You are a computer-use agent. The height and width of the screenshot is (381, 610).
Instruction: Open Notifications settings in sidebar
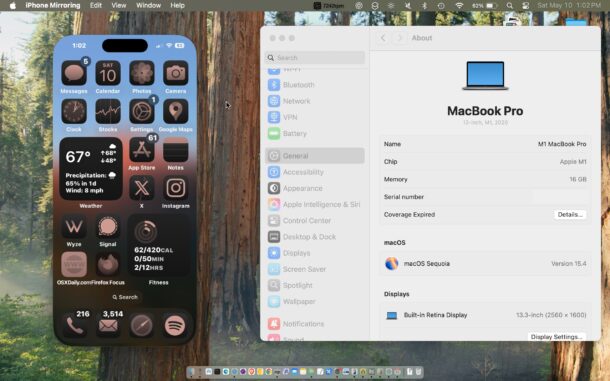point(315,324)
